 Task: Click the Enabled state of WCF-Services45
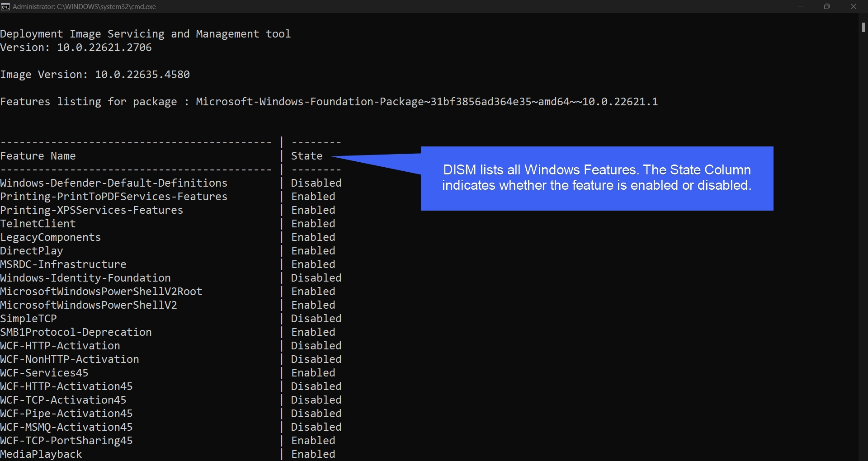313,373
